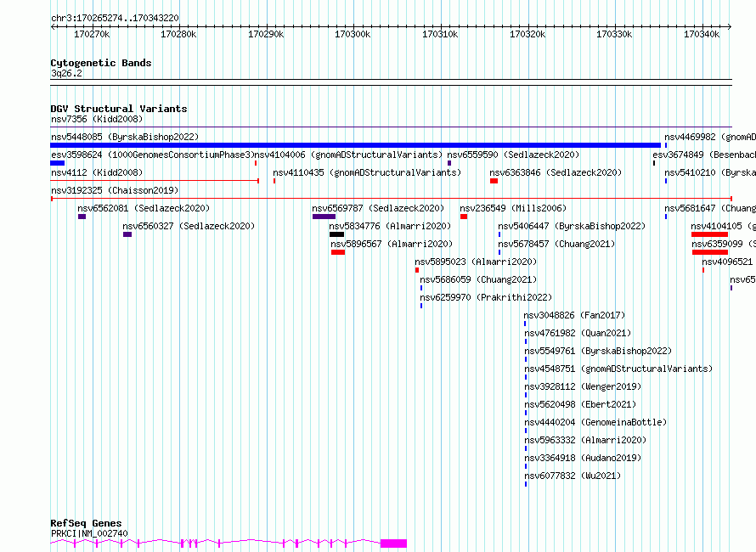Click nsv4110435 gnomADStructuralVariants label
This screenshot has width=756, height=552.
[x=367, y=172]
